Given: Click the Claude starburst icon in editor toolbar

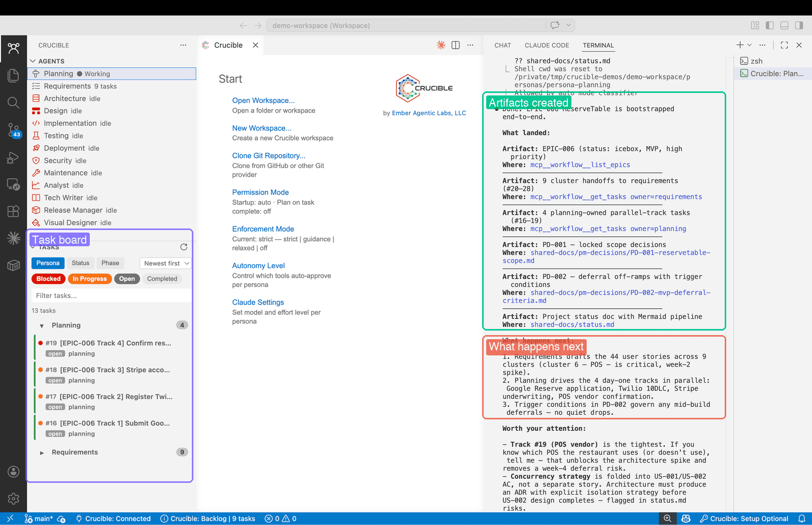Looking at the screenshot, I should tap(441, 45).
